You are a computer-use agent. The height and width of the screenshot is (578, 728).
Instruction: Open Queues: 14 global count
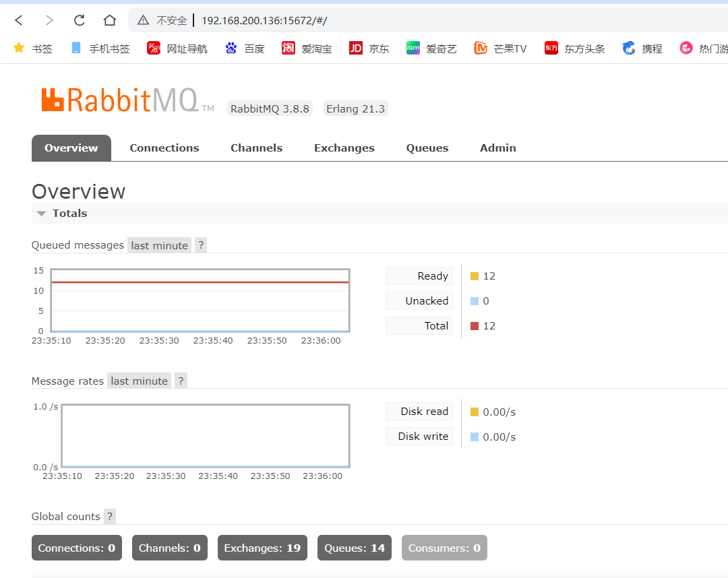pos(355,548)
